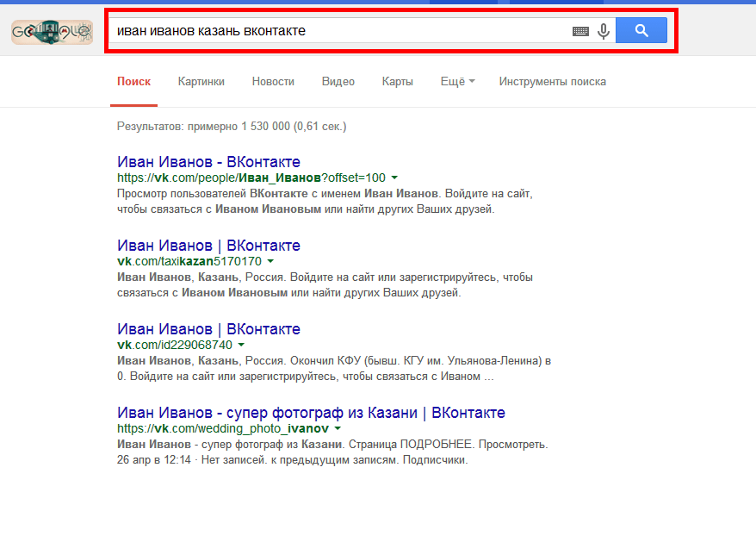Expand arrow next to vk.com/people URL
Viewport: 756px width, 536px height.
(394, 178)
